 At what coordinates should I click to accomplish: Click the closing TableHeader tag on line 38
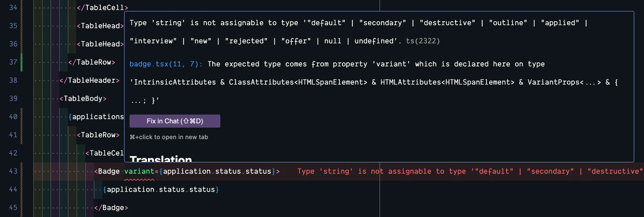[x=90, y=81]
